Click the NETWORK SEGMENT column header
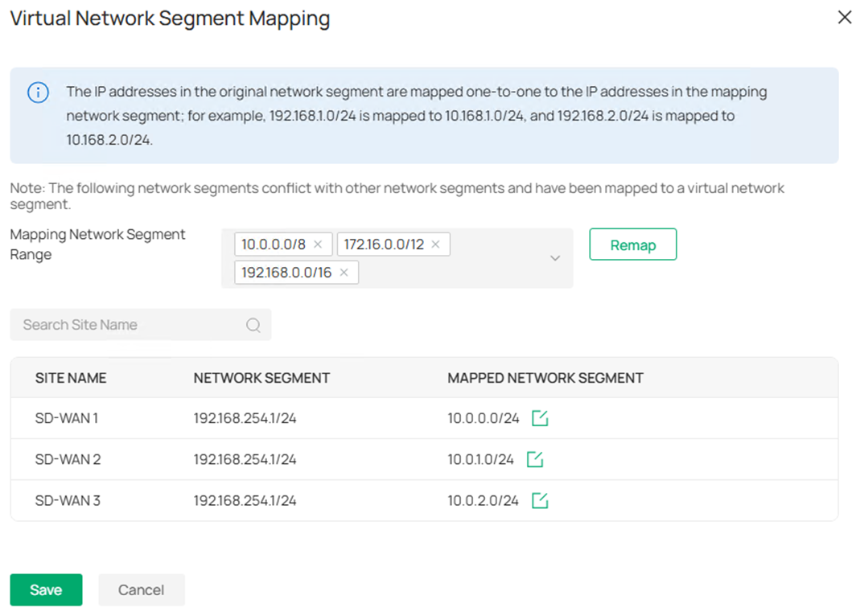 point(261,378)
